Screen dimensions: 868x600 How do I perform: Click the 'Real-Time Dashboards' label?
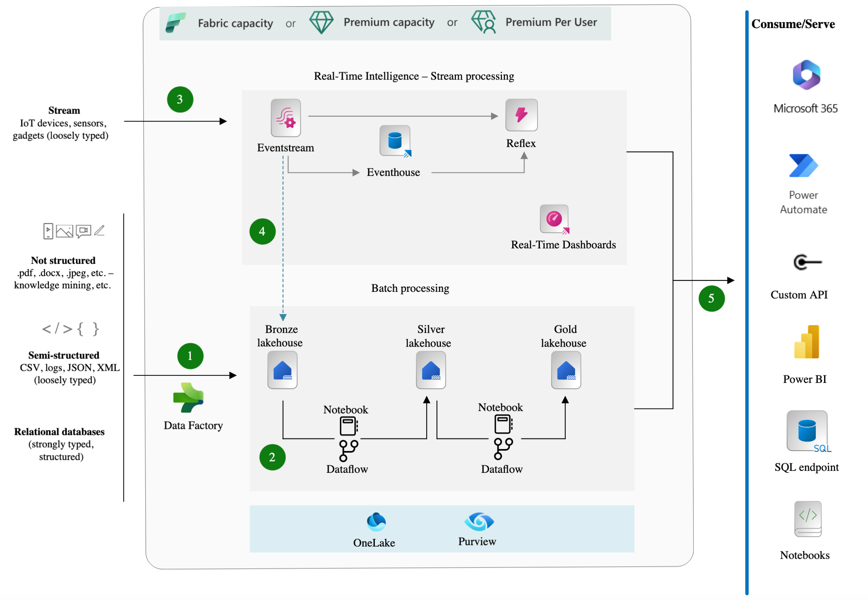(563, 245)
